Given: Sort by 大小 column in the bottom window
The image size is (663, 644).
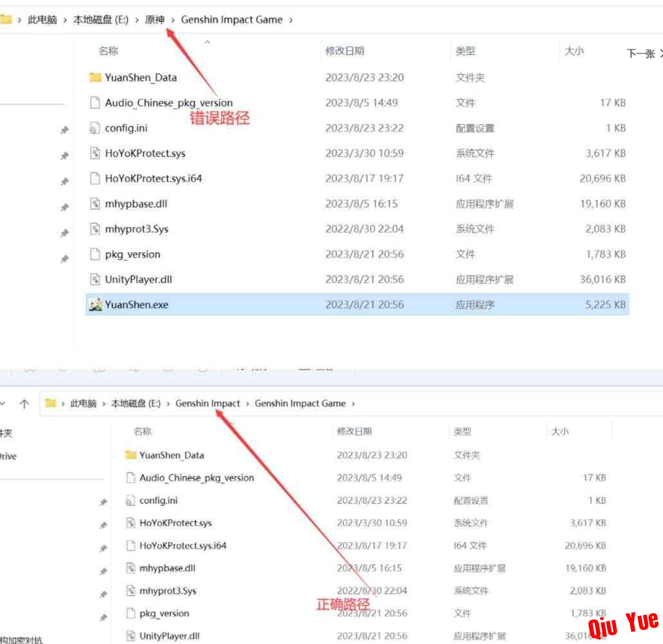Looking at the screenshot, I should 560,431.
